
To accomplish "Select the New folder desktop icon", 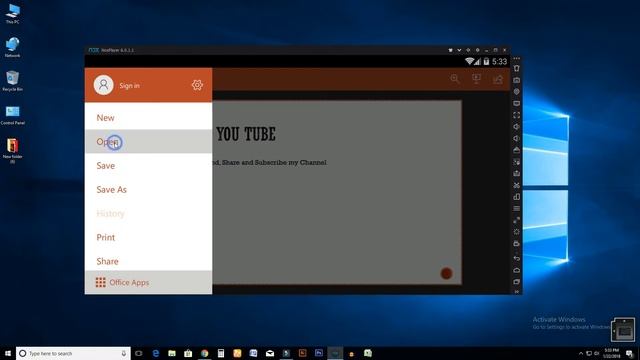I will pos(13,151).
